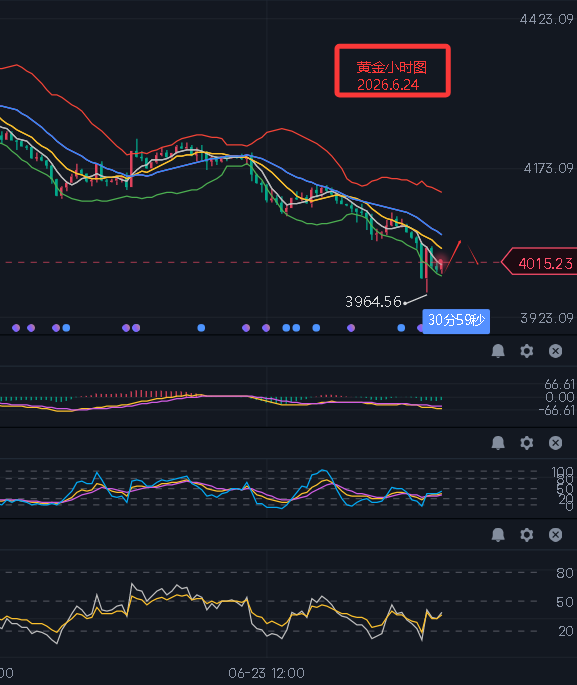Set alert bell on the KDJ panel
577x685 pixels.
(498, 443)
